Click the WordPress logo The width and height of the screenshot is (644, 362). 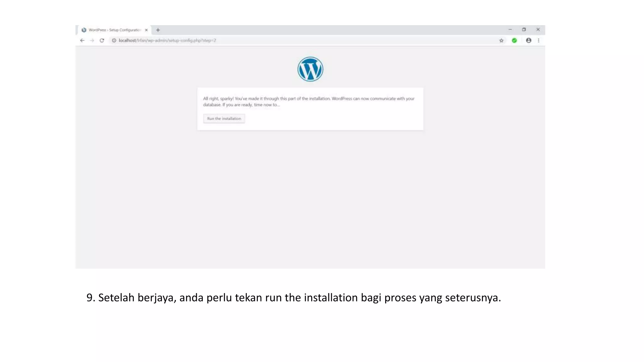click(310, 69)
